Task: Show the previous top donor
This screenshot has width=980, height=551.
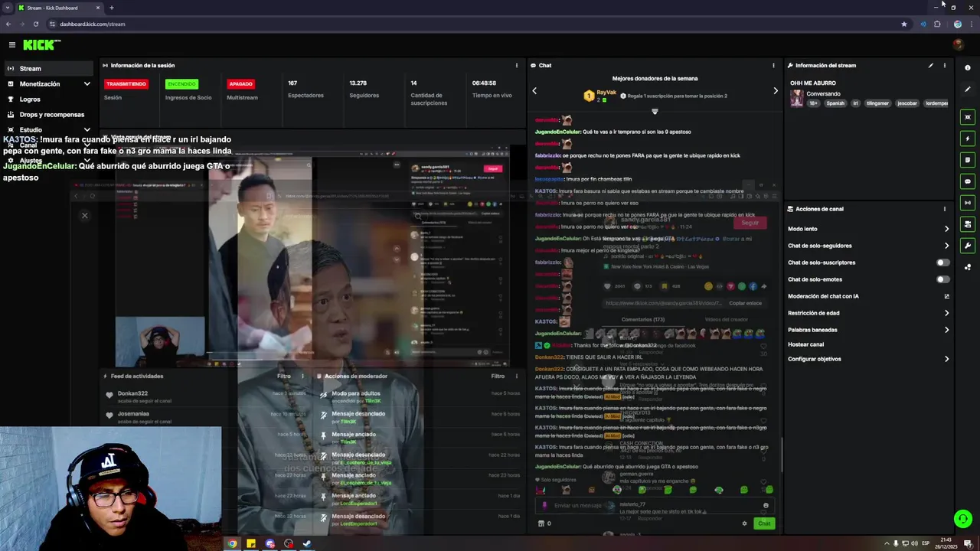Action: (534, 91)
